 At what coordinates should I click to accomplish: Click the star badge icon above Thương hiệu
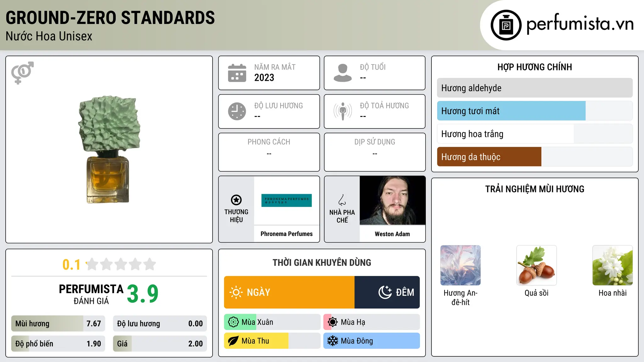tap(236, 200)
